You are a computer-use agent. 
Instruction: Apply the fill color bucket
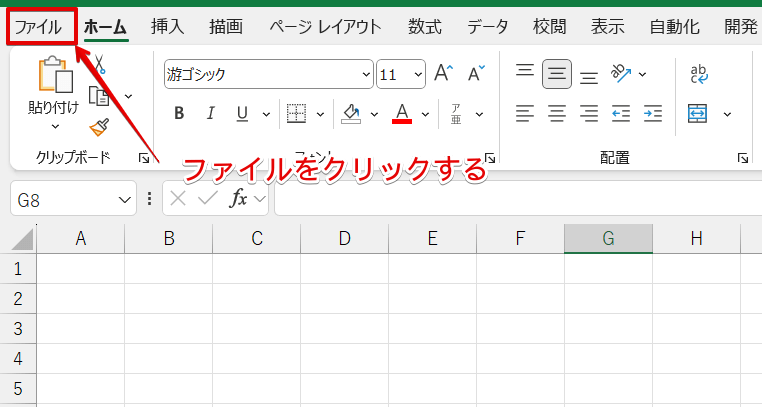coord(351,114)
